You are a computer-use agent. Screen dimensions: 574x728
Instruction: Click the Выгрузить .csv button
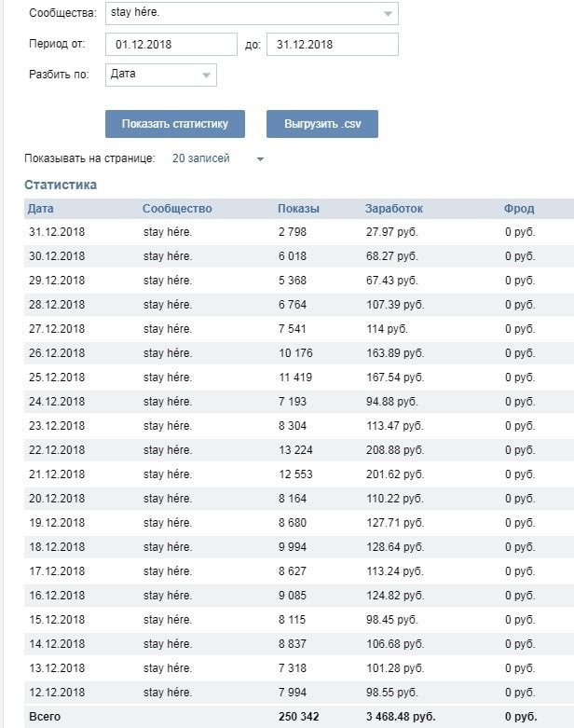(x=322, y=124)
